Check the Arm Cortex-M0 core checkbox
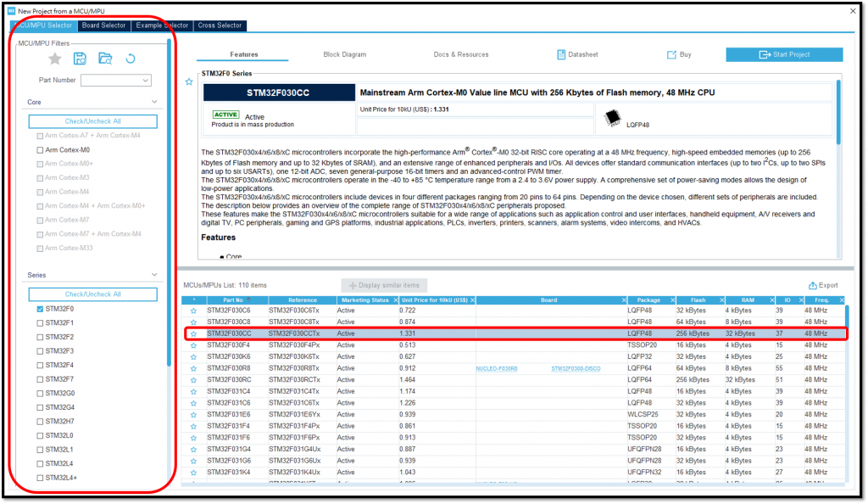The image size is (868, 504). (40, 151)
